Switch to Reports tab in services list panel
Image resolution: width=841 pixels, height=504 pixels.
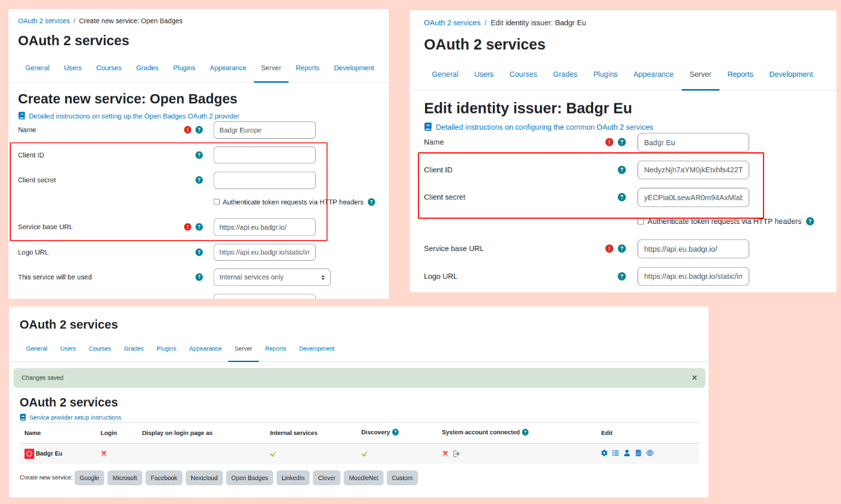275,348
